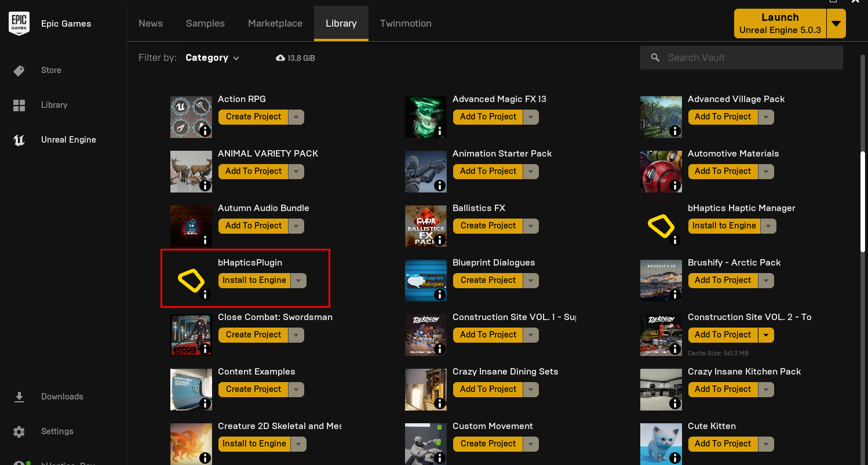The height and width of the screenshot is (465, 868).
Task: Show info for ANIMAL VARIETY PACK
Action: [205, 186]
